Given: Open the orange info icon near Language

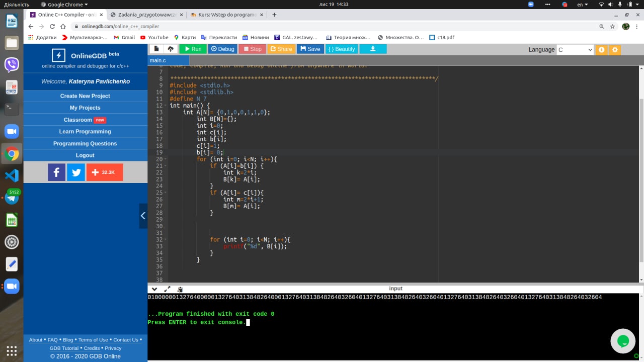Looking at the screenshot, I should pyautogui.click(x=601, y=50).
